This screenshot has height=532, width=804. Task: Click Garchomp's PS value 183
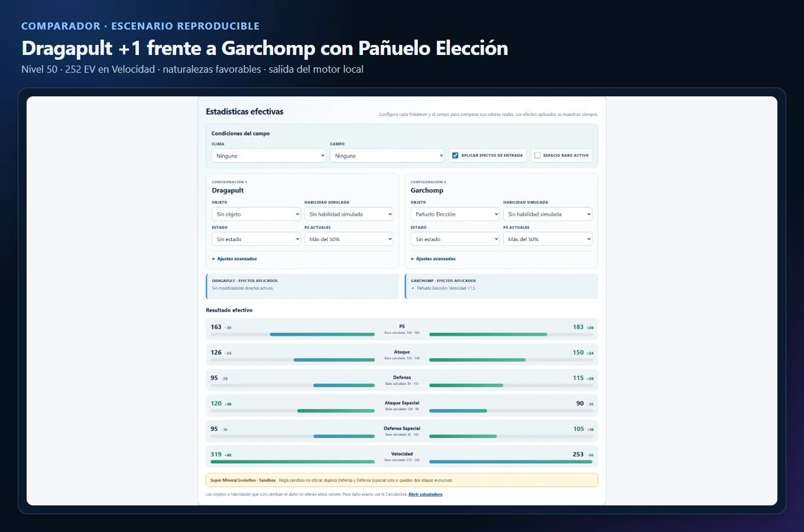point(578,327)
